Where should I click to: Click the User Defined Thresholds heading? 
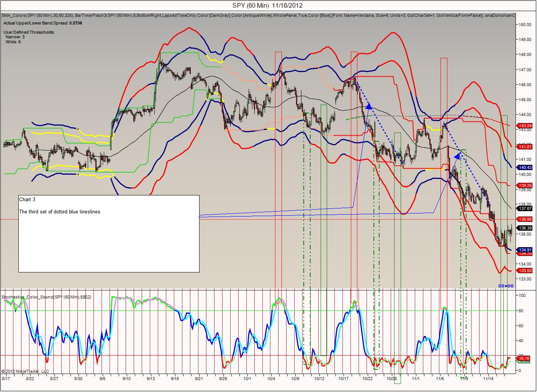tap(29, 32)
